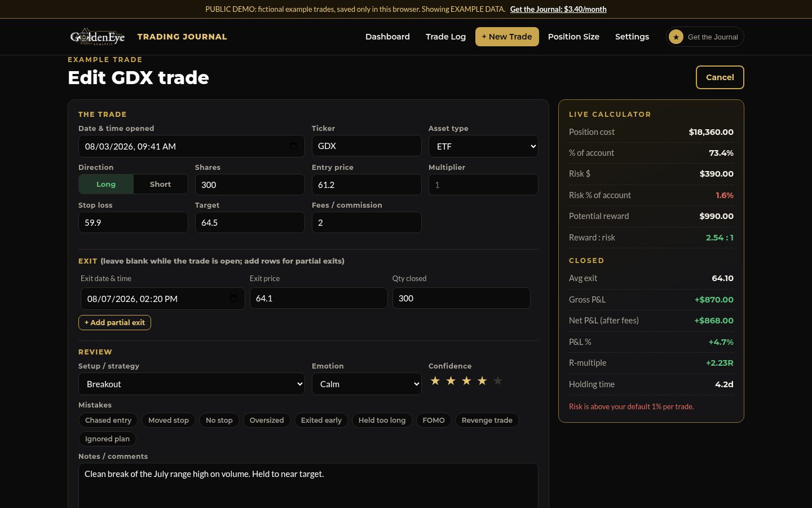Image resolution: width=812 pixels, height=508 pixels.
Task: Toggle the Held too long mistake tag
Action: [382, 421]
